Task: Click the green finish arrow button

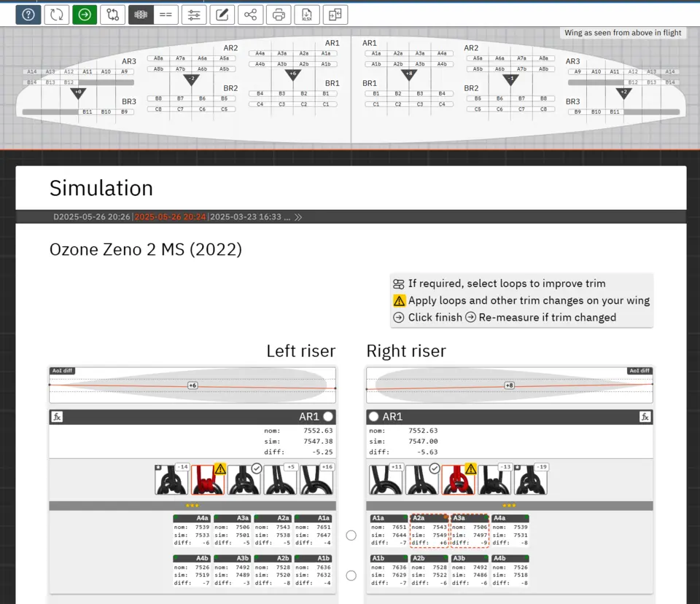Action: 85,15
